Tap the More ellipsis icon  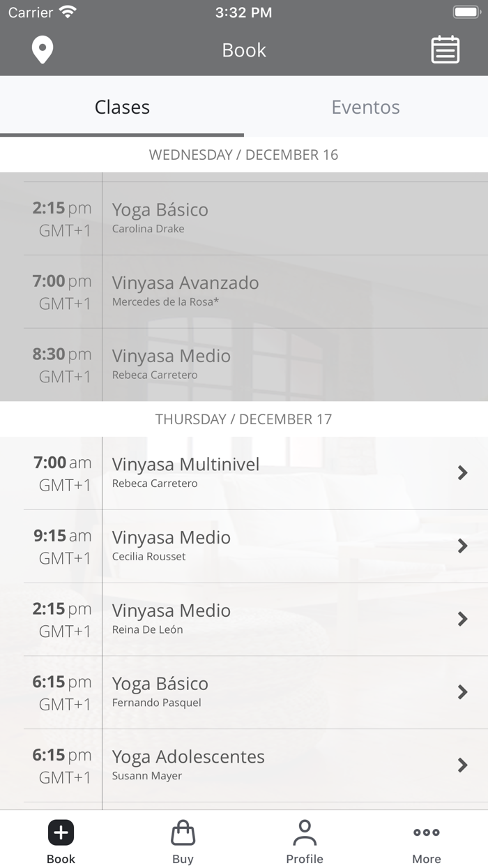tap(426, 832)
